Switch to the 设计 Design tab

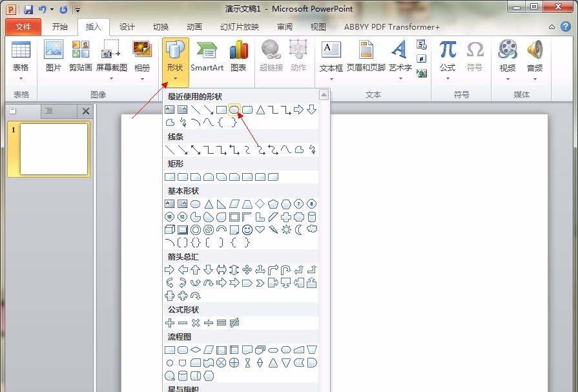(127, 27)
